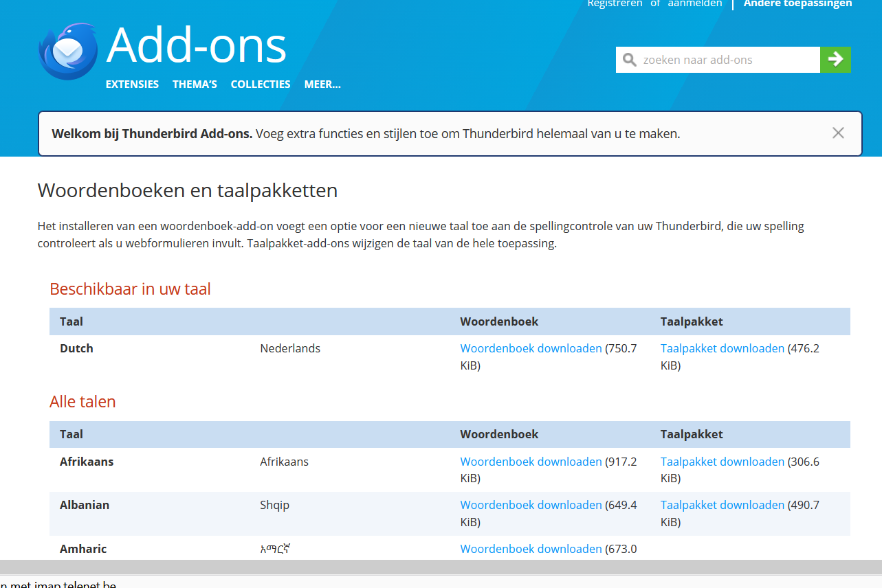Download the Albanian Woordenboek

point(531,505)
